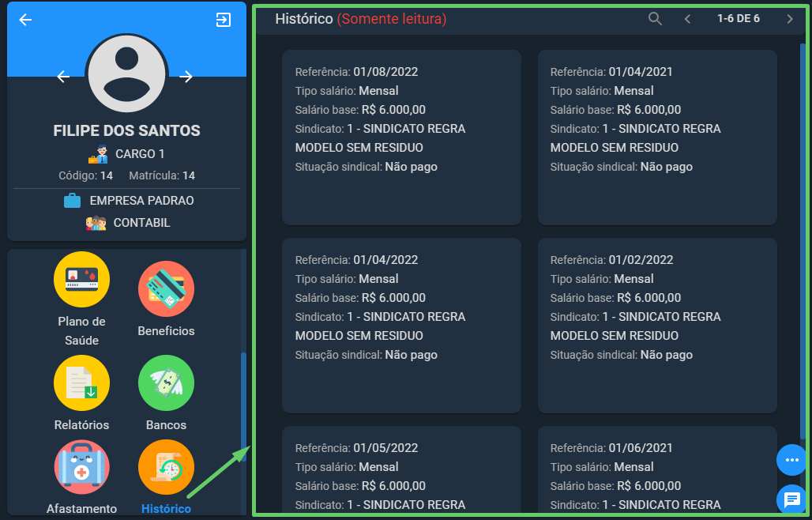Click 'Tipo salário: Mensal' in 01/06/2021 card
The height and width of the screenshot is (520, 812).
(602, 466)
